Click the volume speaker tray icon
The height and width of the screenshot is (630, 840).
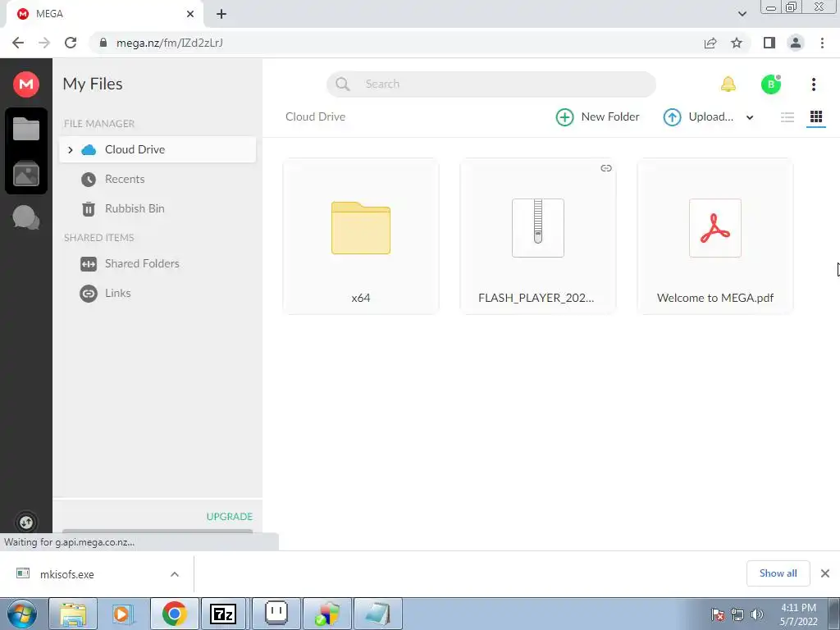pos(757,614)
